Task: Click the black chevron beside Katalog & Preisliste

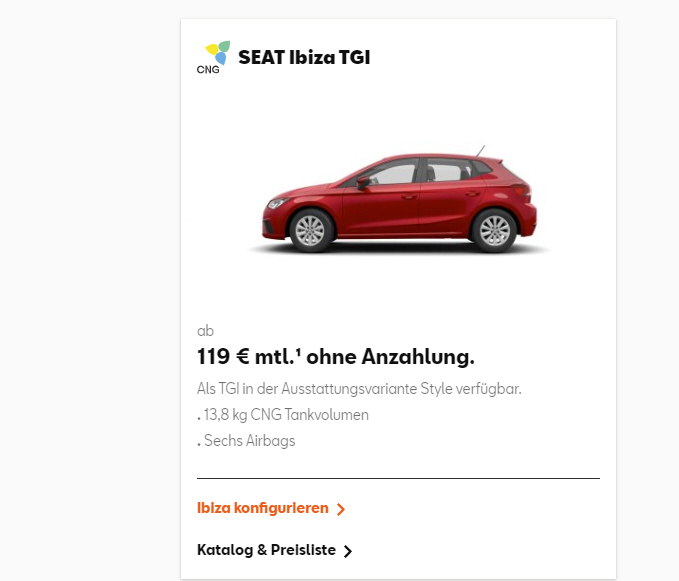Action: (348, 551)
